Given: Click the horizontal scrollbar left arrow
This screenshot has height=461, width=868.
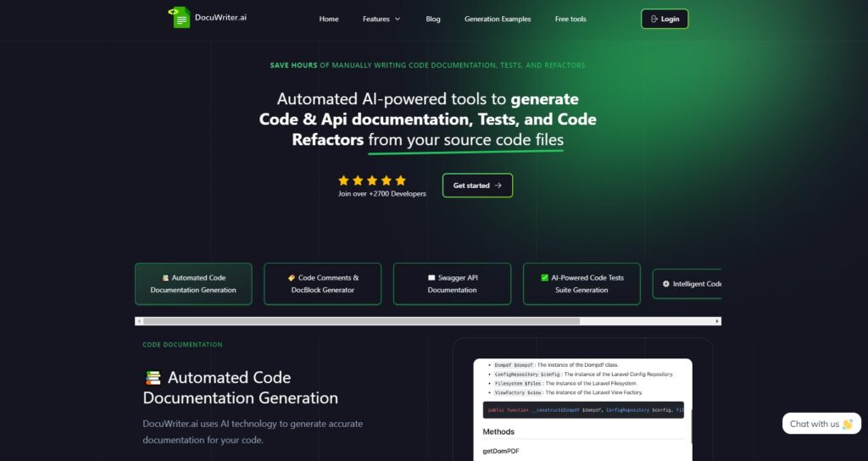Looking at the screenshot, I should click(x=139, y=321).
